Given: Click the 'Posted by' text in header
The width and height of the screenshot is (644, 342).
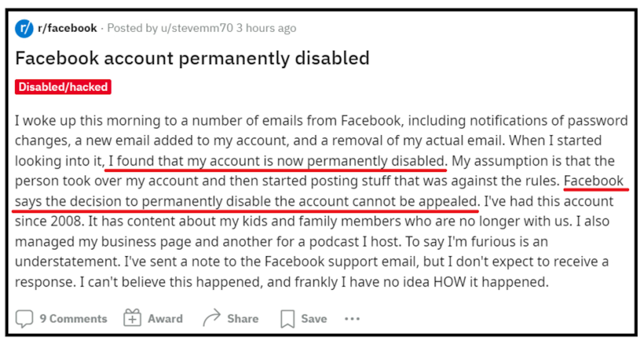Looking at the screenshot, I should pos(132,28).
